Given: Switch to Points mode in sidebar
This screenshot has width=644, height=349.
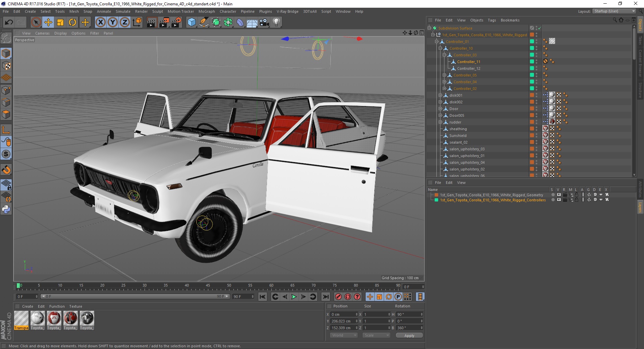Looking at the screenshot, I should point(6,90).
